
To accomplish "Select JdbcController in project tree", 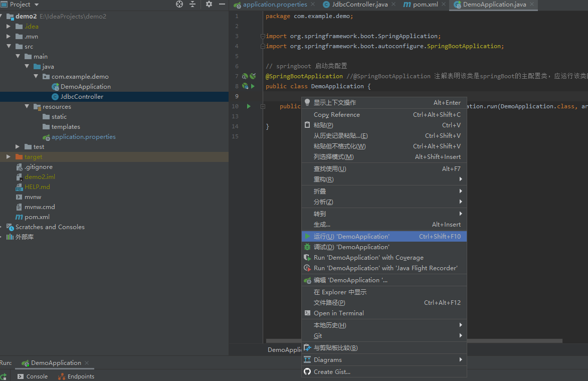I will coord(82,96).
